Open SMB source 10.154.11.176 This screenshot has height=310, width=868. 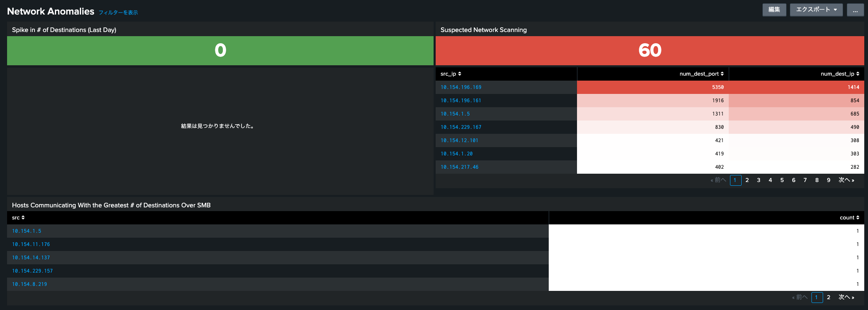tap(31, 244)
